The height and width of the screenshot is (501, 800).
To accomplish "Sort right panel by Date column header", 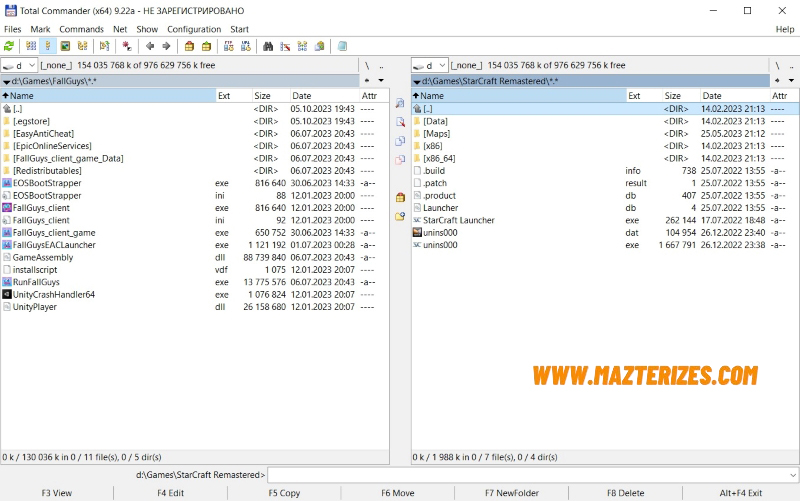I will (x=735, y=95).
